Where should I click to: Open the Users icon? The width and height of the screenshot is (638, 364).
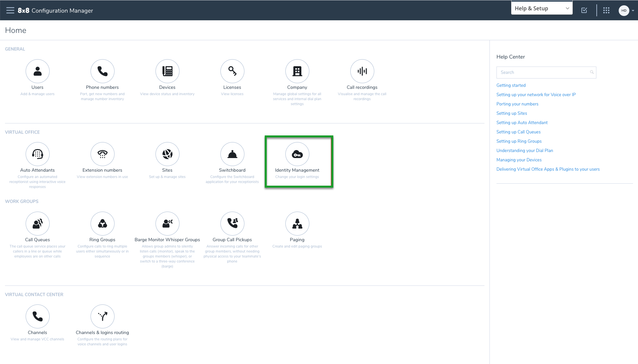point(38,71)
